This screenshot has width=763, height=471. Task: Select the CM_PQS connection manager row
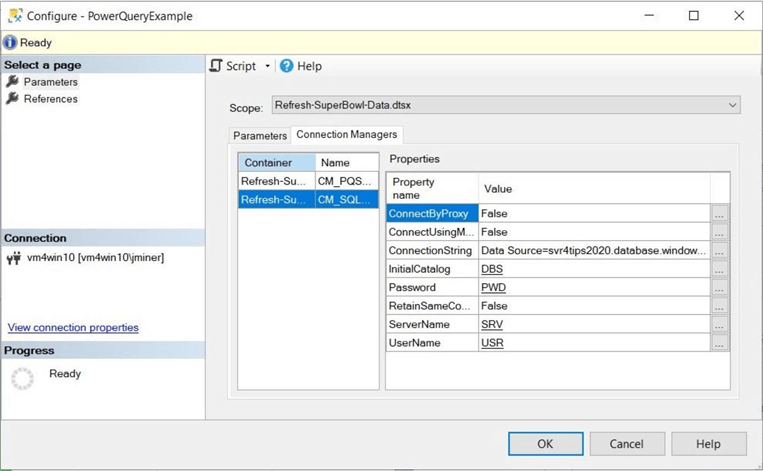coord(308,181)
